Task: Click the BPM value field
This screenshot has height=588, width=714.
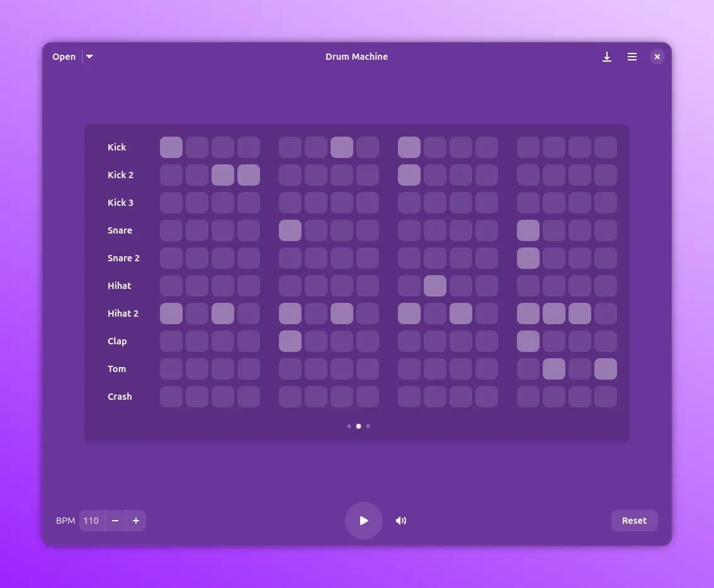Action: pyautogui.click(x=91, y=521)
